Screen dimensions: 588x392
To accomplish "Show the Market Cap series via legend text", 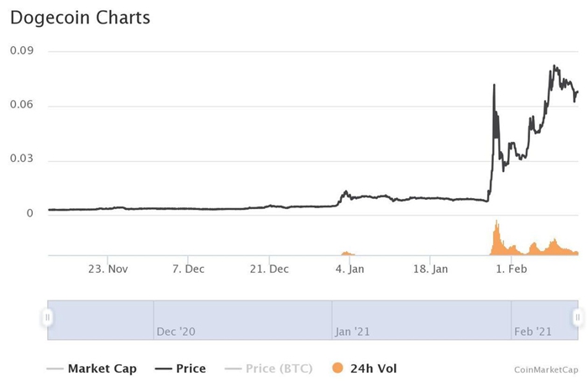I will click(x=102, y=368).
